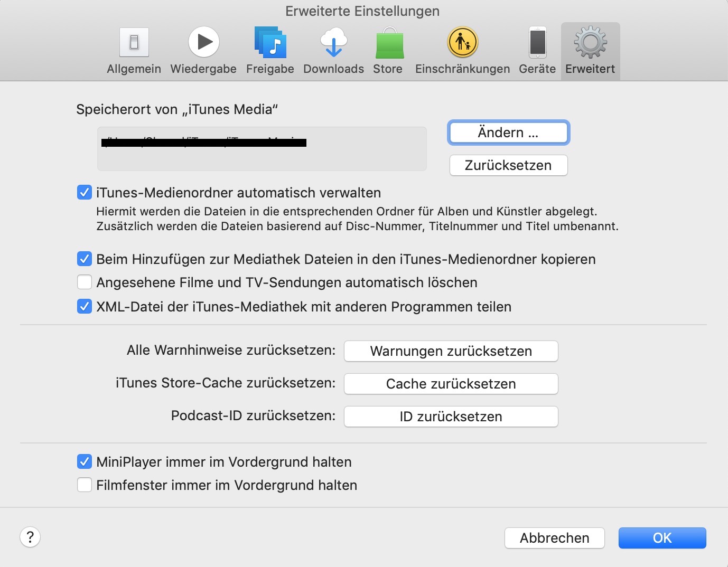Click the Speicherort von „iTunes Media“ label
Viewport: 728px width, 567px height.
(x=177, y=109)
